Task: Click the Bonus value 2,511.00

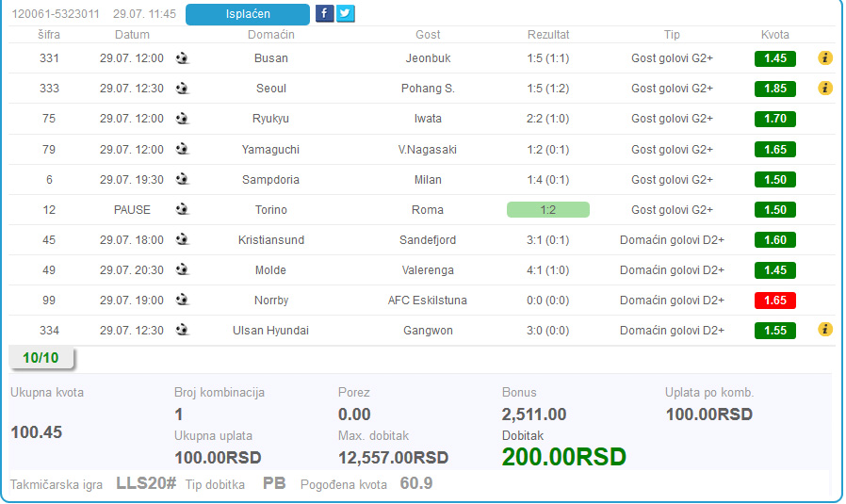Action: (534, 415)
